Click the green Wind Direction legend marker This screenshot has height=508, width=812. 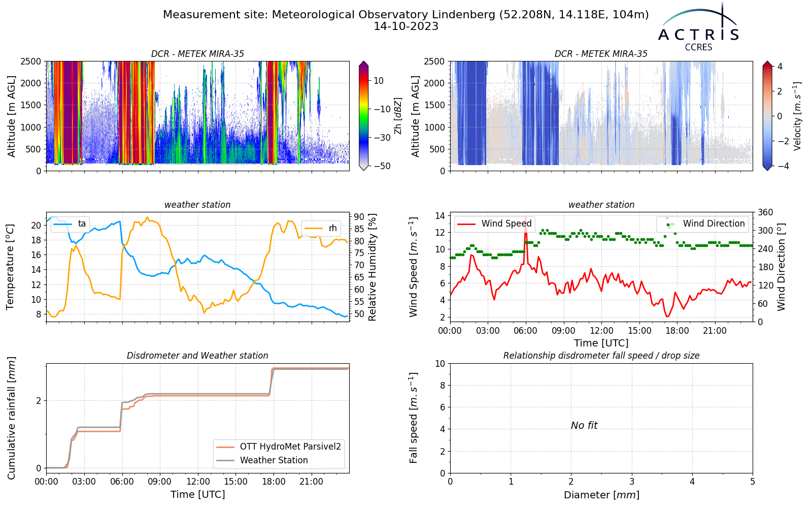coord(668,224)
